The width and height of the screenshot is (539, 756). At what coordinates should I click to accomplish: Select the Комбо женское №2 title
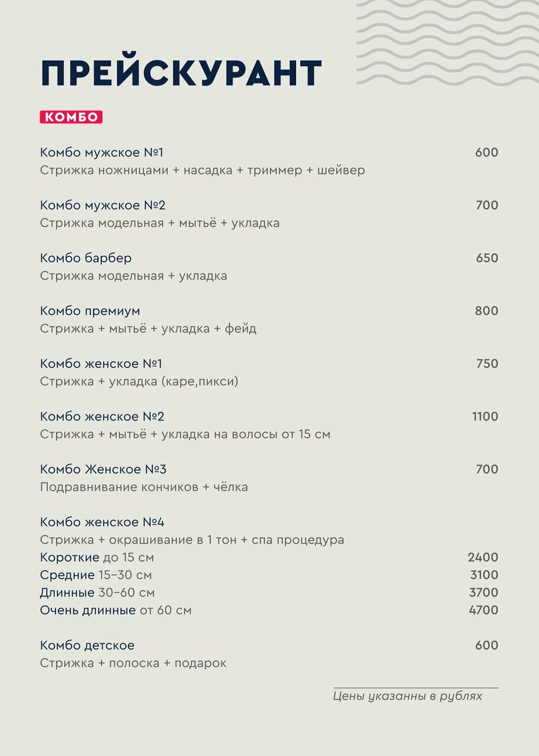pos(102,416)
